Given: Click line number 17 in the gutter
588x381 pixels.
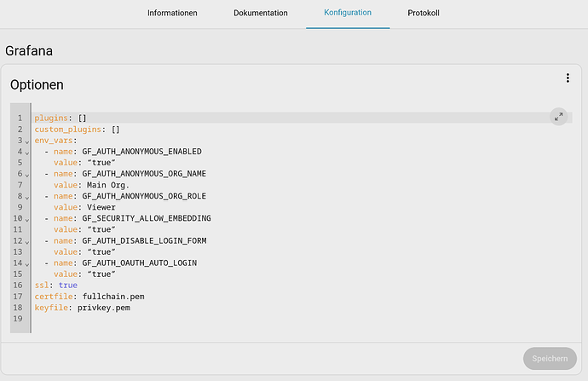Looking at the screenshot, I should (x=18, y=297).
